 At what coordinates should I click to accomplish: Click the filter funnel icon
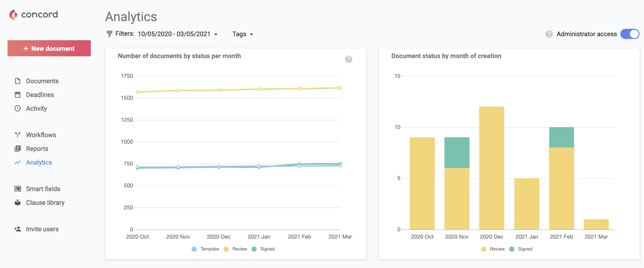[109, 34]
